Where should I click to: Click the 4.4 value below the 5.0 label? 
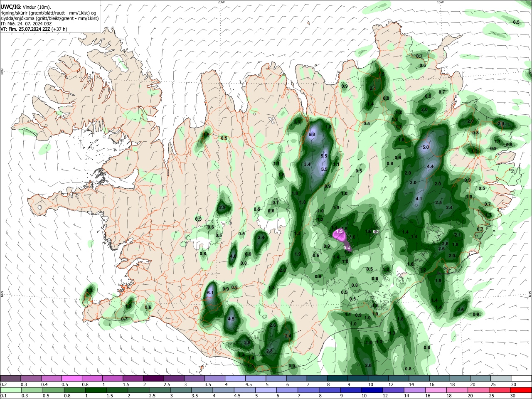(x=431, y=166)
